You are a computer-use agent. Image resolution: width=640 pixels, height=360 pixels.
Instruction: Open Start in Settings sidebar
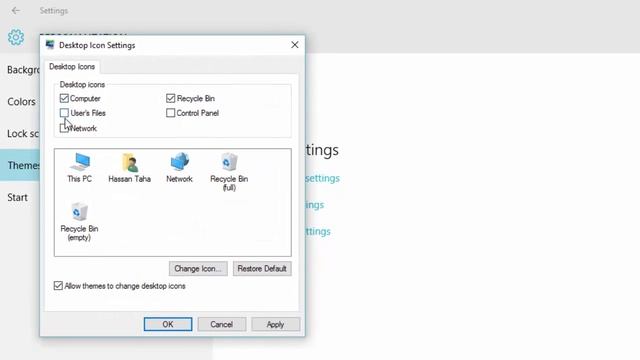(18, 198)
